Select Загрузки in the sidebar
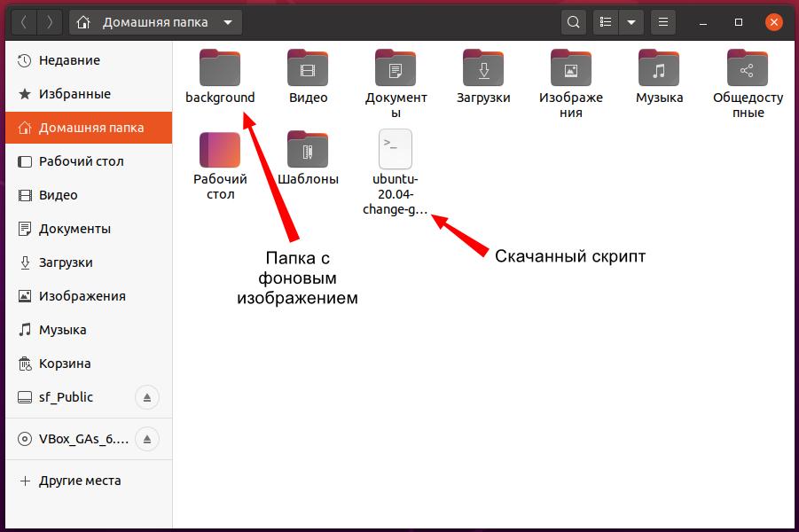The height and width of the screenshot is (532, 799). coord(89,262)
